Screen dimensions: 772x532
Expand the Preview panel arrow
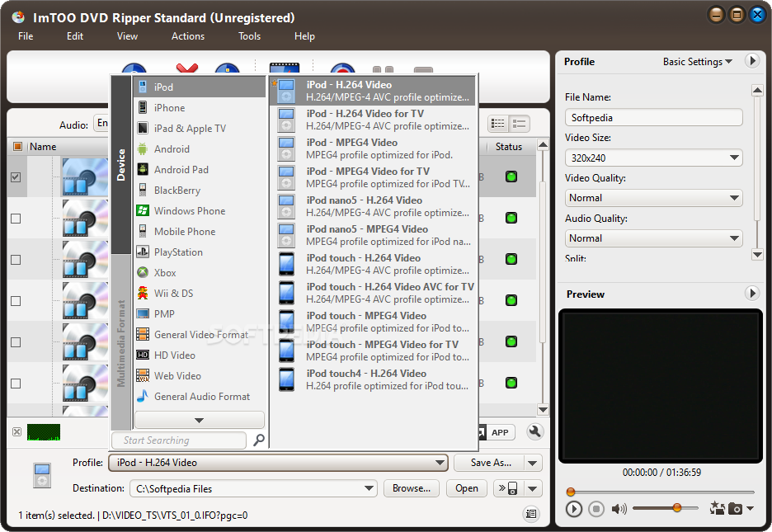coord(752,294)
